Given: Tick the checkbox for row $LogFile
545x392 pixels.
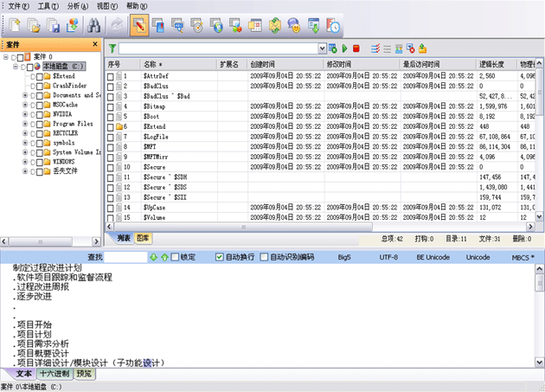Looking at the screenshot, I should point(111,138).
